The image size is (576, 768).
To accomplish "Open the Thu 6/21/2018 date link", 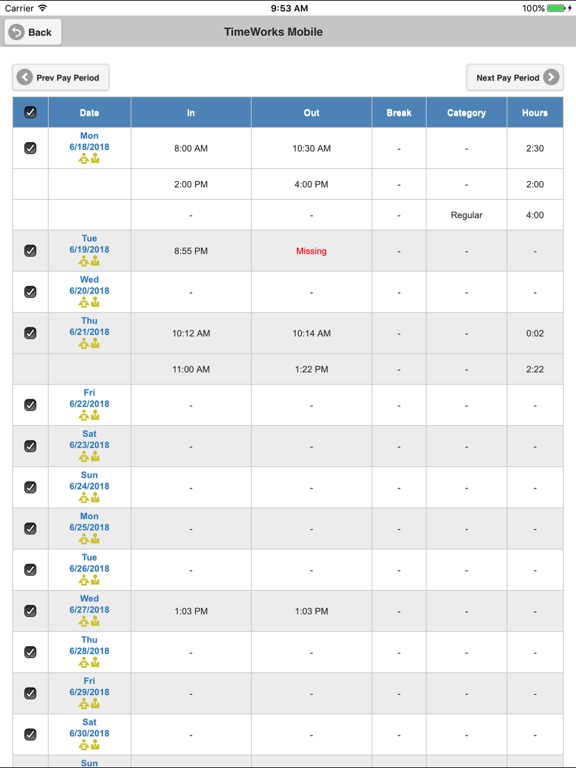I will (89, 326).
